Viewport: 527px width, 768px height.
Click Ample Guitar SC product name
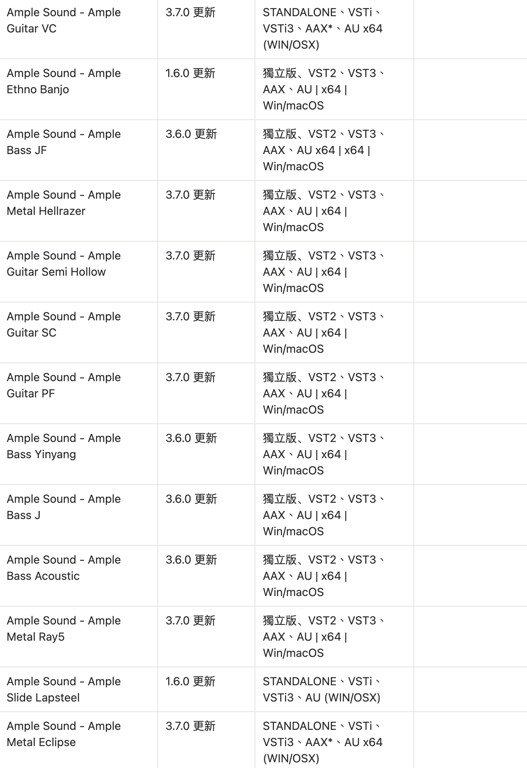(x=64, y=324)
